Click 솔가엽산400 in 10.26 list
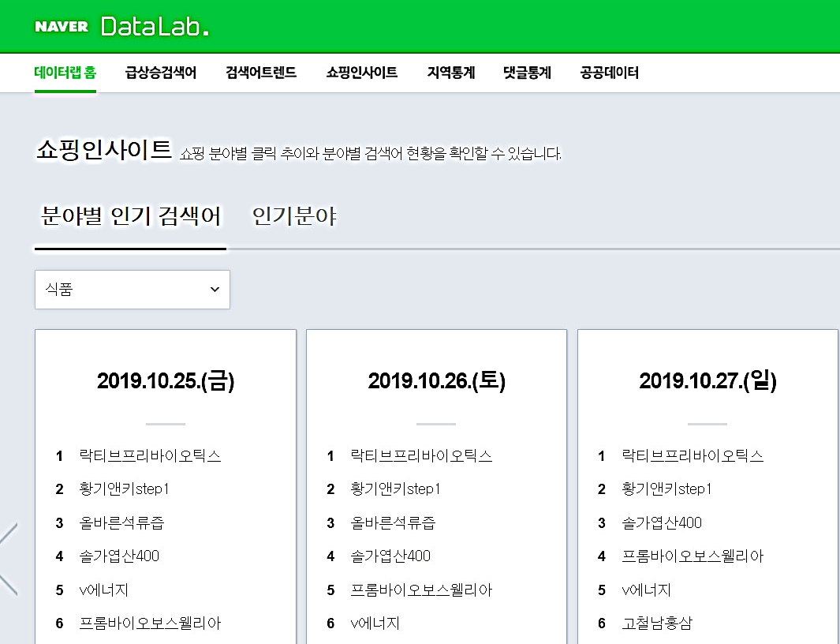Viewport: 840px width, 644px height. pos(390,556)
